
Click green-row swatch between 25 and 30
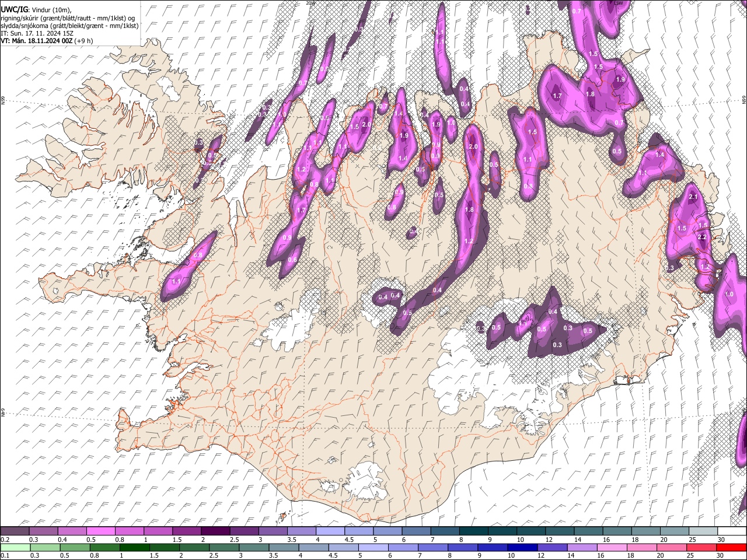701,547
